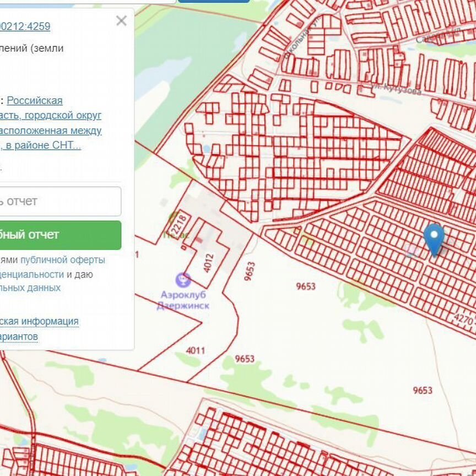Click the Кутузова street label on the map
This screenshot has height=476, width=476.
[x=401, y=90]
